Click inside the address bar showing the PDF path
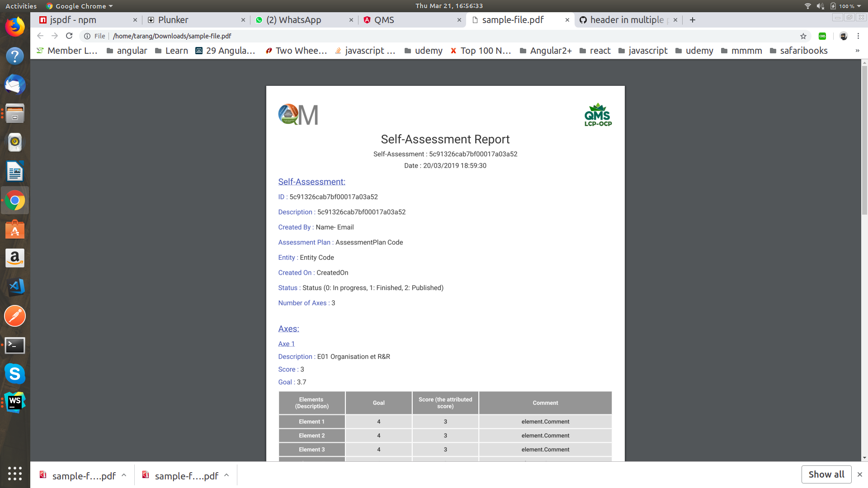The height and width of the screenshot is (488, 868). pos(271,36)
